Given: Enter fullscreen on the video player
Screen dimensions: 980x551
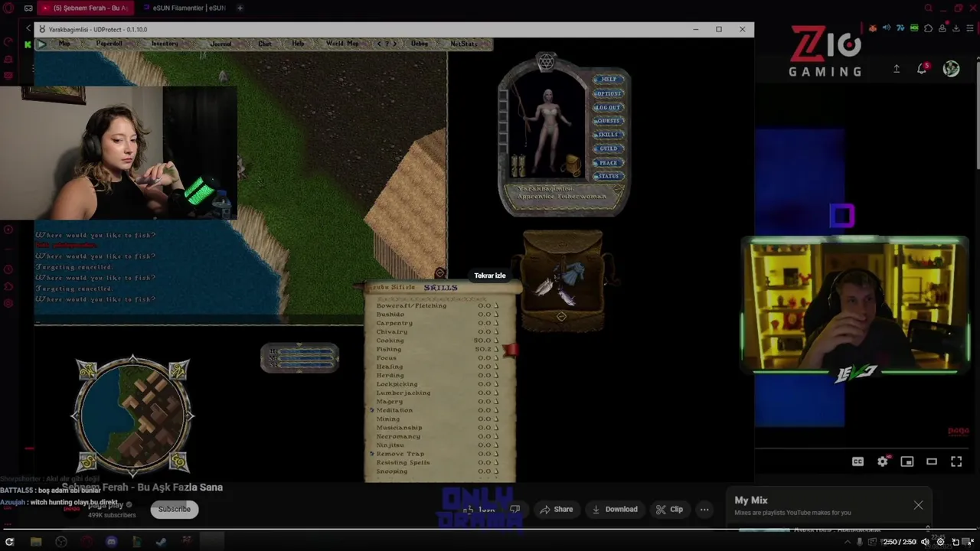Looking at the screenshot, I should (956, 461).
